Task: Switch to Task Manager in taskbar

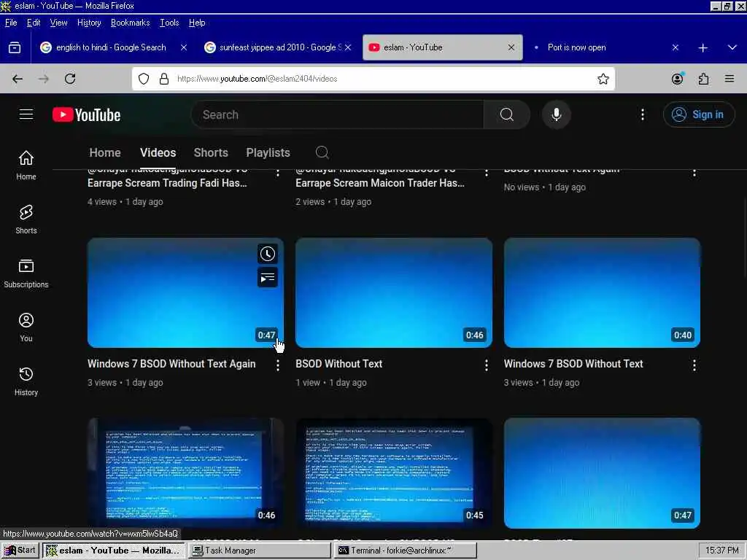Action: click(x=260, y=550)
